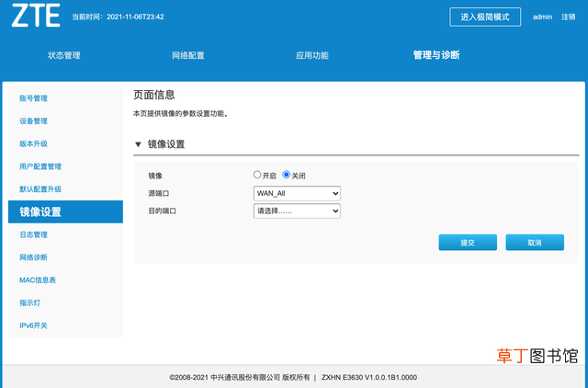Open 日志管理 in the sidebar
The width and height of the screenshot is (588, 388).
pos(33,234)
